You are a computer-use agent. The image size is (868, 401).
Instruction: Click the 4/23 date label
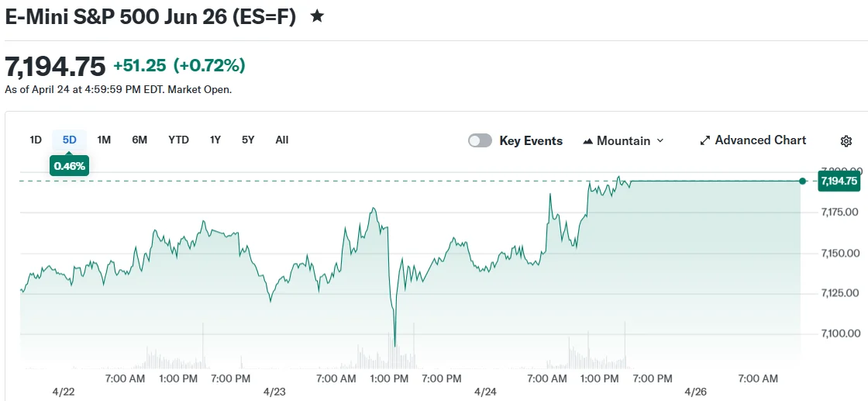coord(274,392)
